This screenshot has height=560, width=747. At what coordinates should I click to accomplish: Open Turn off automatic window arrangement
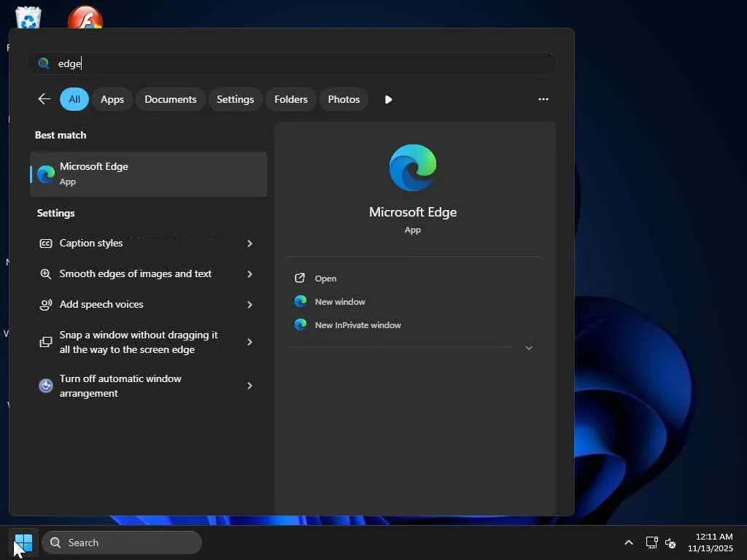pyautogui.click(x=149, y=386)
